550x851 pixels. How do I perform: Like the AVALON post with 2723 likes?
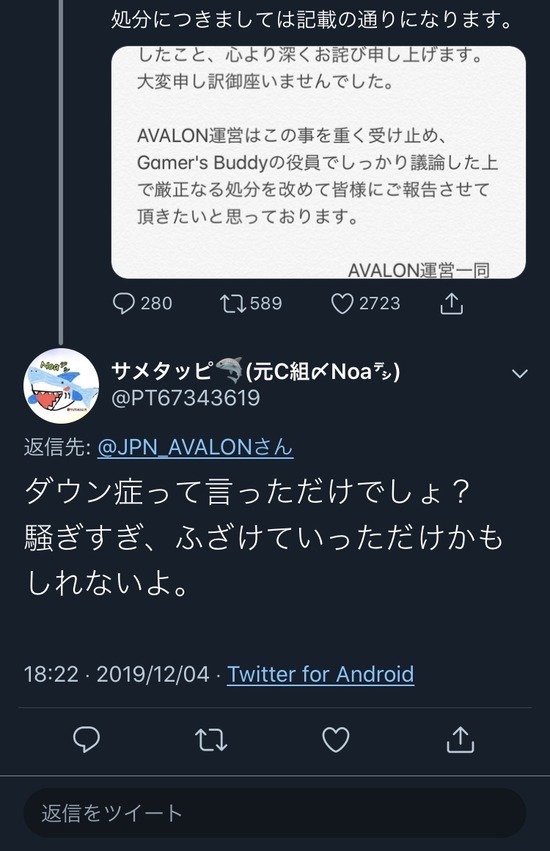click(342, 303)
